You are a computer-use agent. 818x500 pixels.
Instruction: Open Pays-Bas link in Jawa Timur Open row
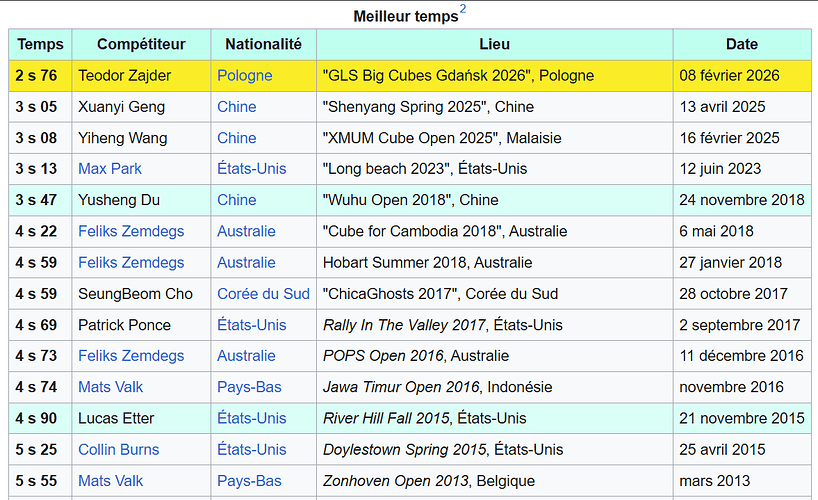coord(249,387)
